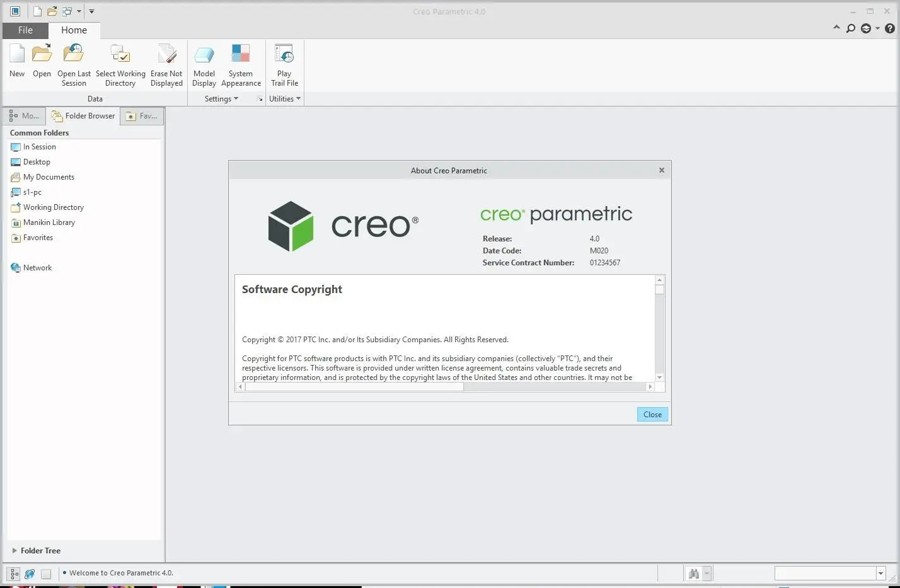Toggle browser display status bar icon

[30, 574]
